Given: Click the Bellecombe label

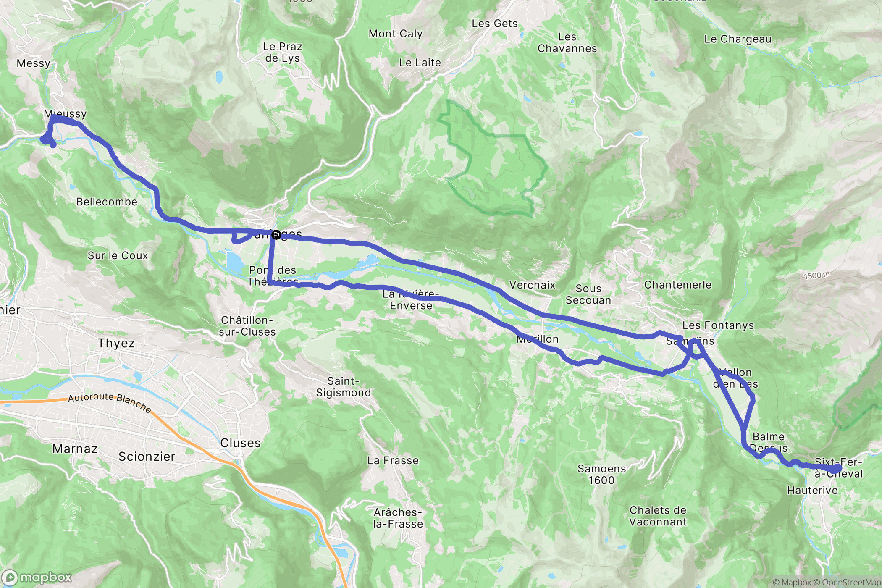Looking at the screenshot, I should [107, 202].
